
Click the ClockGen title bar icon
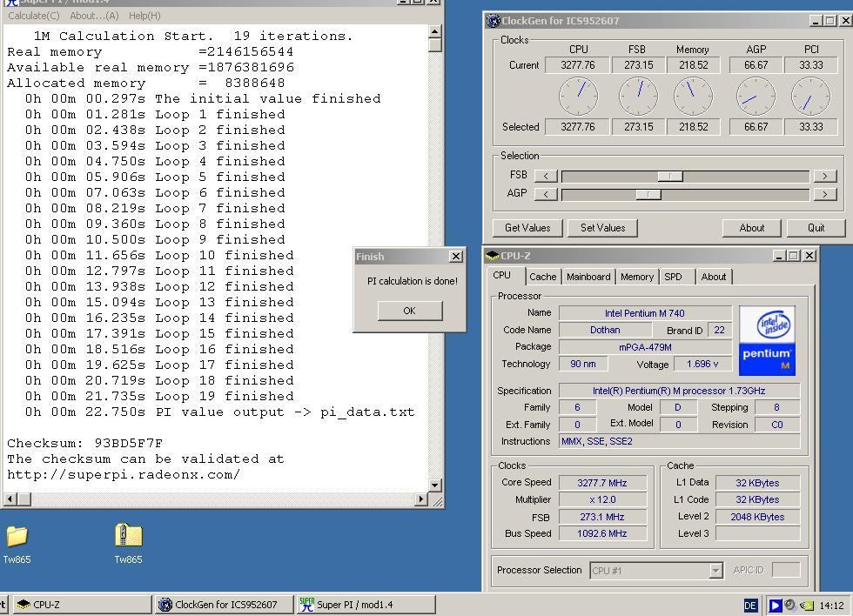click(x=494, y=21)
